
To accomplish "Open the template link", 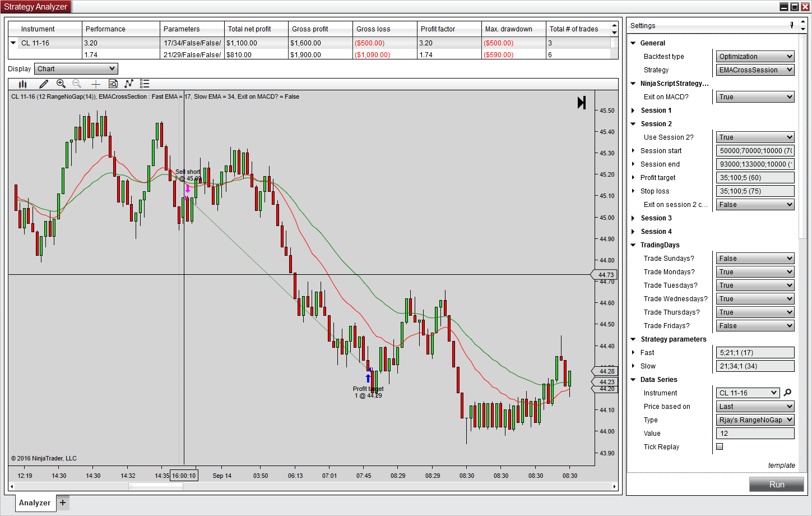I will (x=782, y=466).
